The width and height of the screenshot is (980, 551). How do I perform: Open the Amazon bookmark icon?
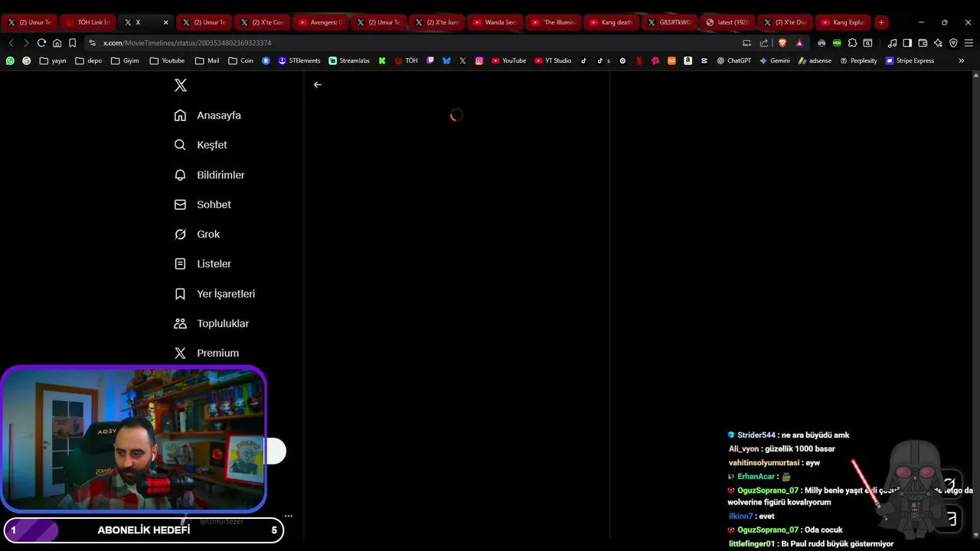tap(688, 60)
